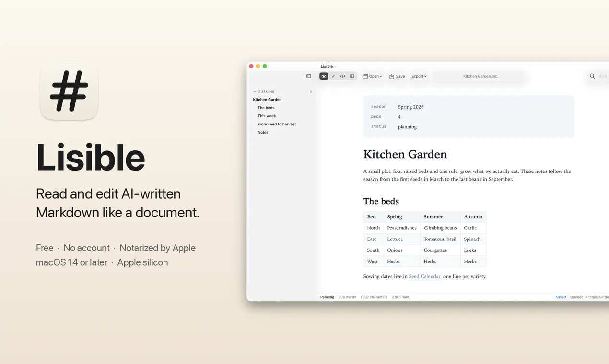Viewport: 609px width, 364px height.
Task: Click the Kitchen Garden document heading
Action: [405, 154]
